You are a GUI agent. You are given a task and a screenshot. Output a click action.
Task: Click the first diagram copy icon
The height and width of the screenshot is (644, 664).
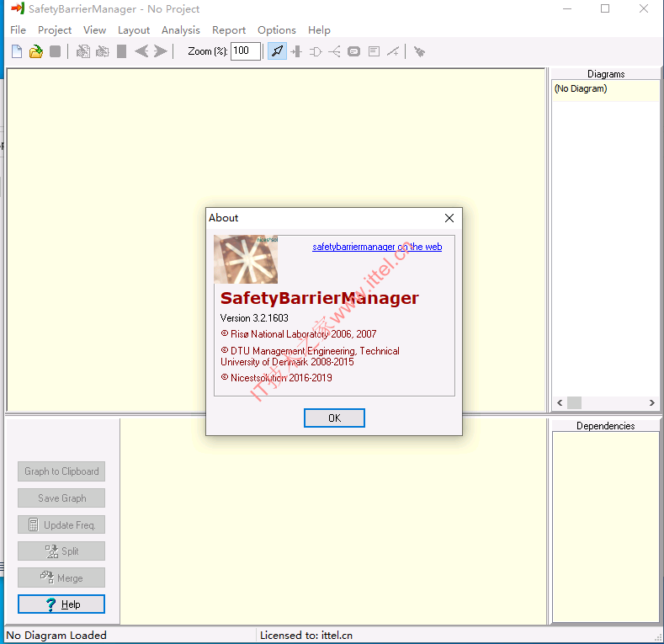point(83,51)
